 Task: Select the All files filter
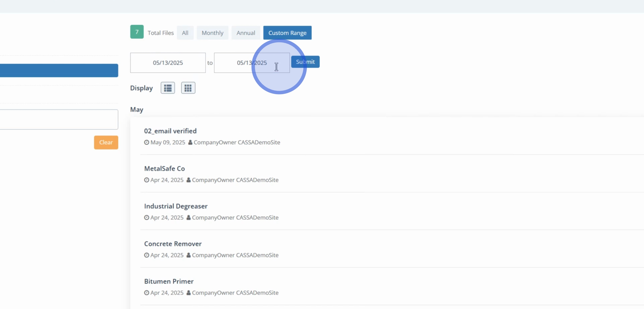pyautogui.click(x=185, y=33)
